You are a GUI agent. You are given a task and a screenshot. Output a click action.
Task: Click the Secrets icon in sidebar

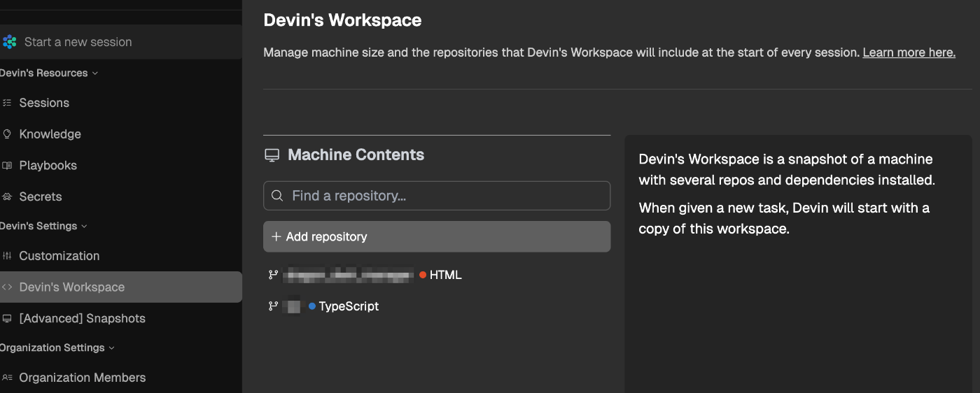(x=7, y=197)
